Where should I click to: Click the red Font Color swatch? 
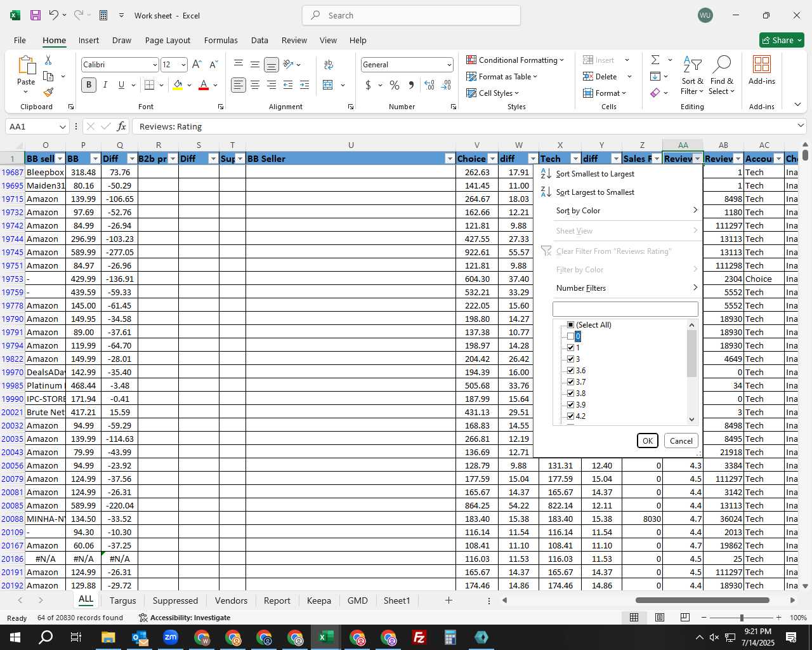[204, 84]
